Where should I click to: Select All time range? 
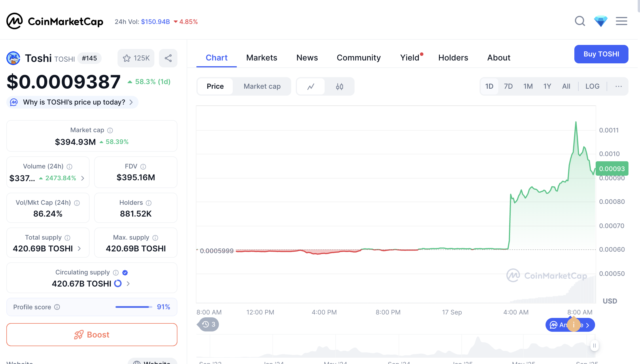pos(566,86)
